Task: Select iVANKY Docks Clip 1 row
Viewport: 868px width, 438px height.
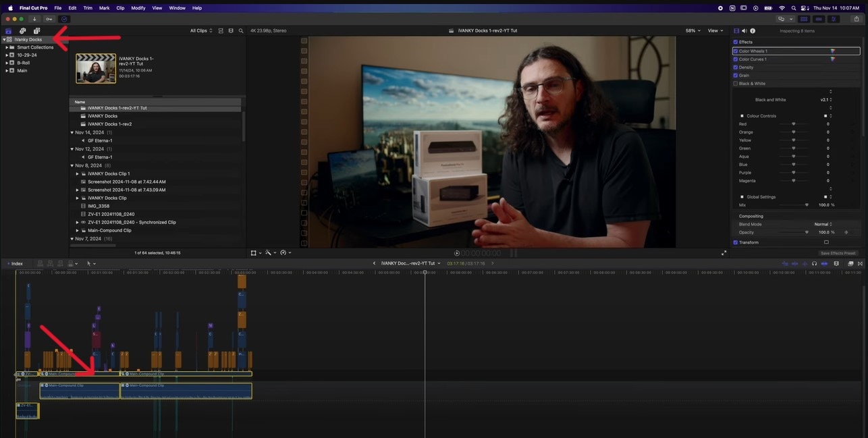Action: (x=155, y=173)
